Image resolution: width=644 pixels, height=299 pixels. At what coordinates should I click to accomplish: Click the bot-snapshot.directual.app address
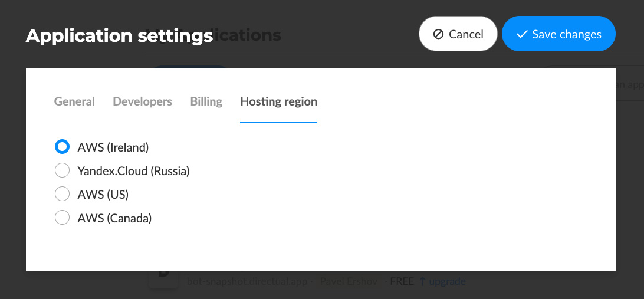coord(247,281)
